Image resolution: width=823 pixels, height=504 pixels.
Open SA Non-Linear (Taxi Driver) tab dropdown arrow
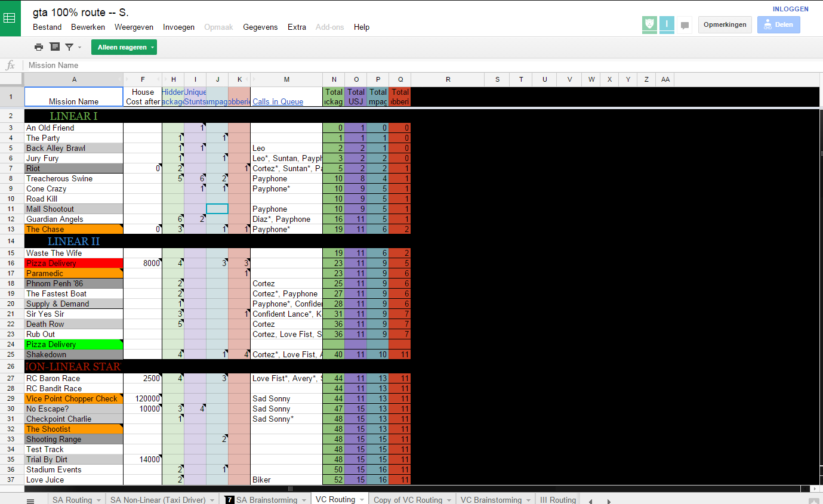click(x=213, y=500)
